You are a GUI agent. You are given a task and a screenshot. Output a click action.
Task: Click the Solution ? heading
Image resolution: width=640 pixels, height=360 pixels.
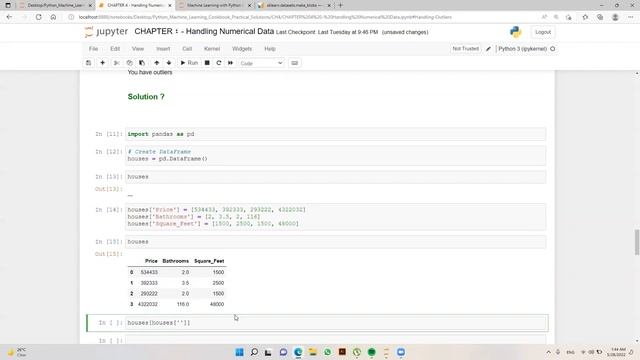pos(146,97)
